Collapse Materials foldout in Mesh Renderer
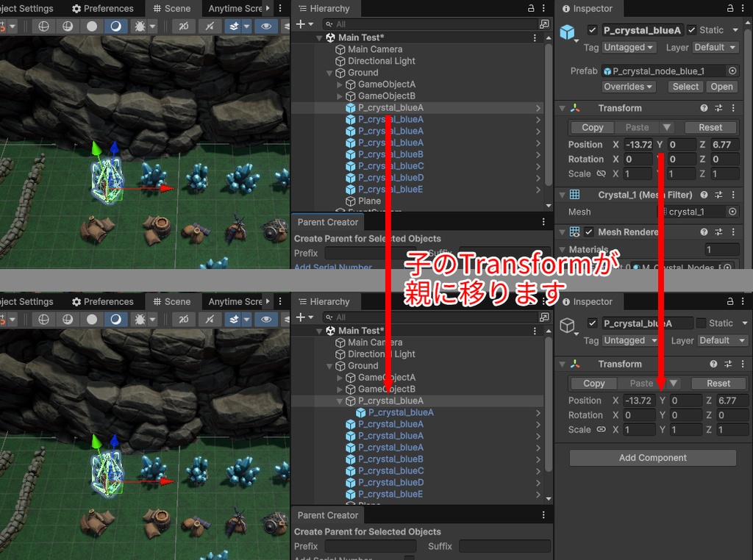753x560 pixels. click(563, 250)
